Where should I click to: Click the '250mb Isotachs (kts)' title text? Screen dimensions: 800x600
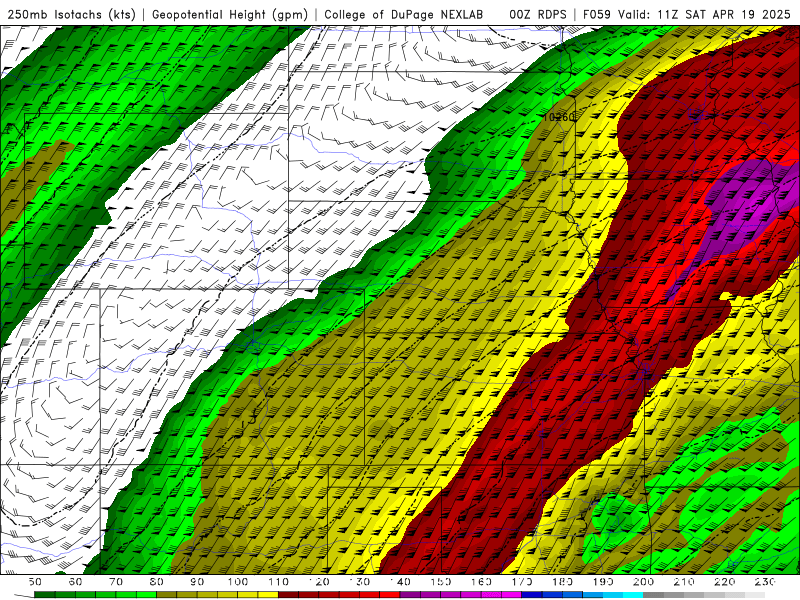coord(71,14)
